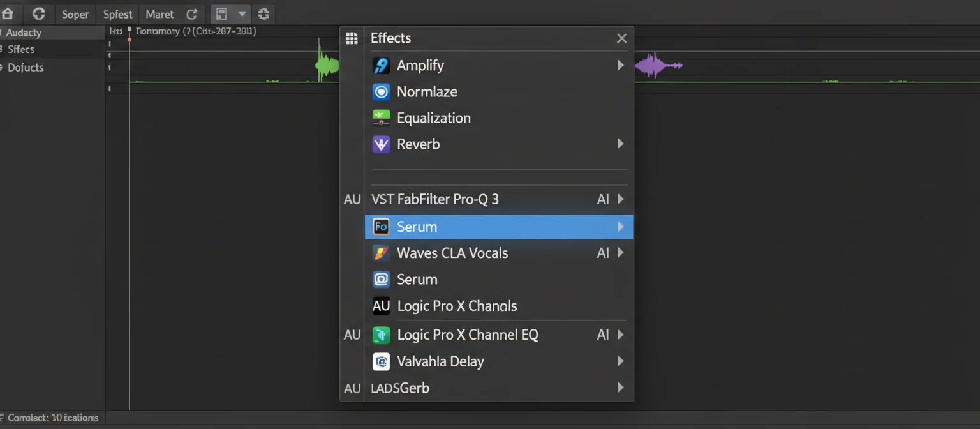Click the red playhead marker on the timeline
The width and height of the screenshot is (980, 429).
pos(130,38)
